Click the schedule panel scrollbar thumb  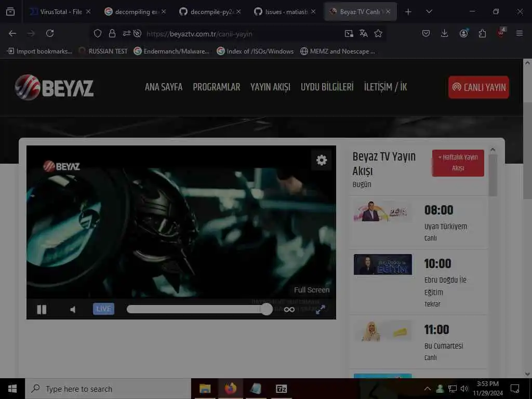493,176
